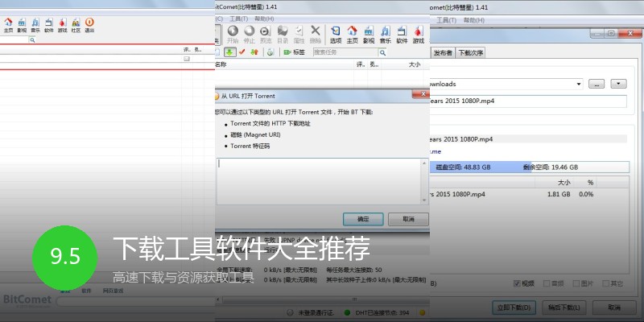
Task: Click the 标签 tag button in middle window
Action: [294, 52]
